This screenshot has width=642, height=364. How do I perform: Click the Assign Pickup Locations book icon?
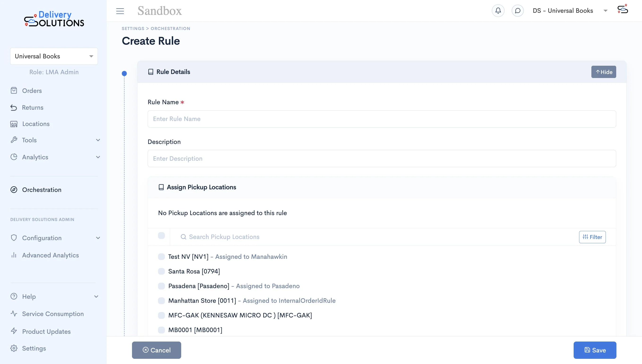coord(161,187)
